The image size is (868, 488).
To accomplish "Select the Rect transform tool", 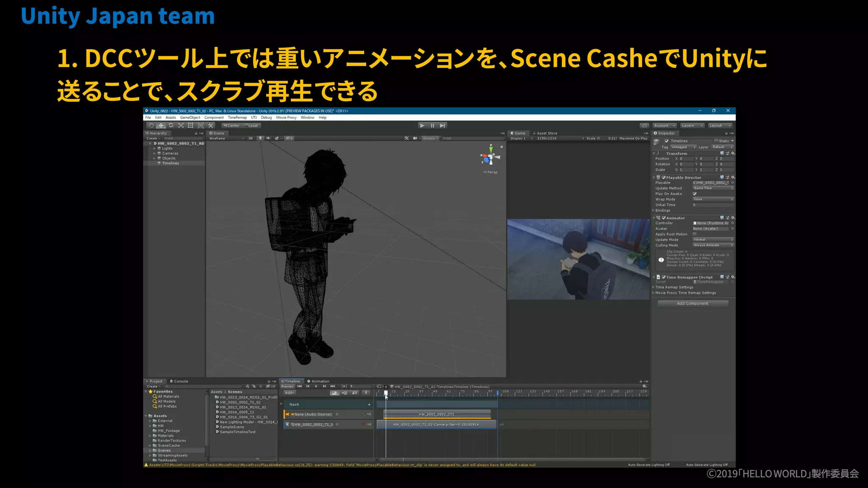I will click(191, 125).
